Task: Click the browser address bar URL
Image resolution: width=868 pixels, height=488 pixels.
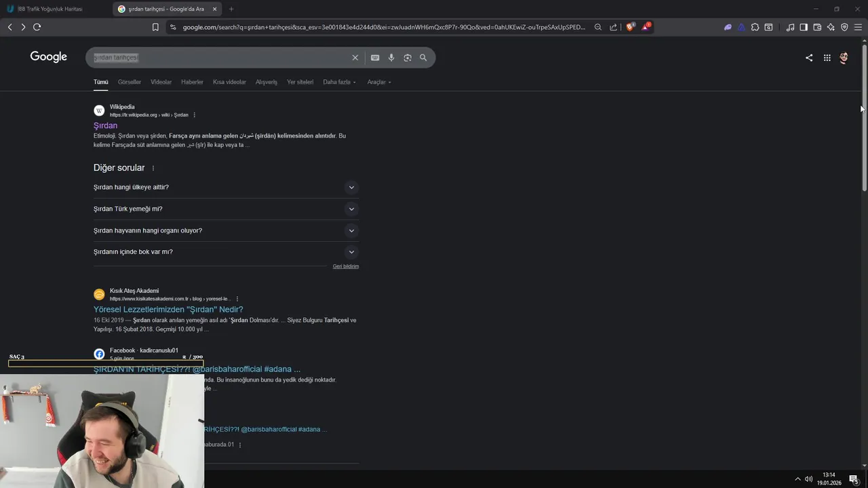Action: coord(383,27)
